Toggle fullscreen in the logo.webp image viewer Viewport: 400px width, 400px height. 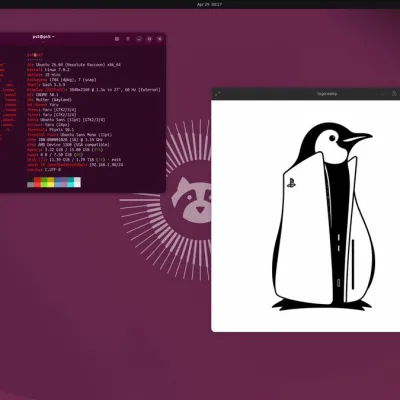point(218,94)
